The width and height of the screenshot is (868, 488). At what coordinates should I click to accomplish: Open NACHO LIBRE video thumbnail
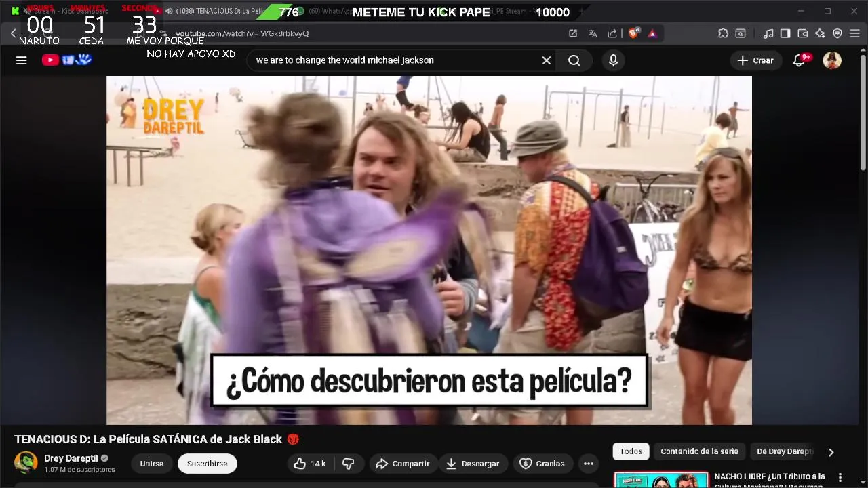coord(661,480)
